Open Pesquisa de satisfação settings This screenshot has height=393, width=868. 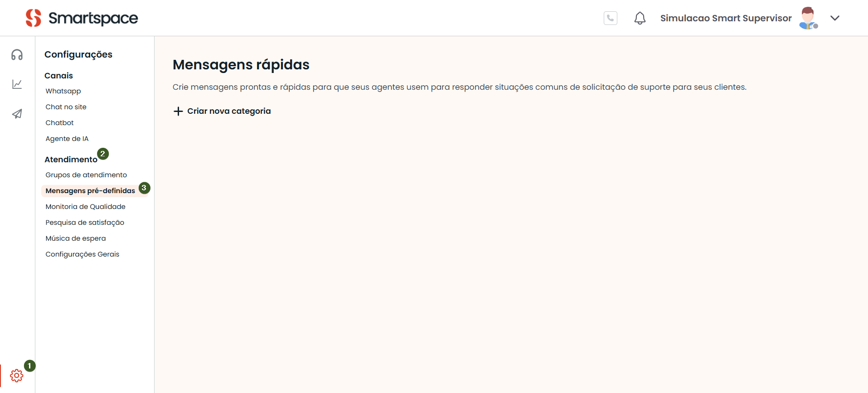click(x=85, y=223)
